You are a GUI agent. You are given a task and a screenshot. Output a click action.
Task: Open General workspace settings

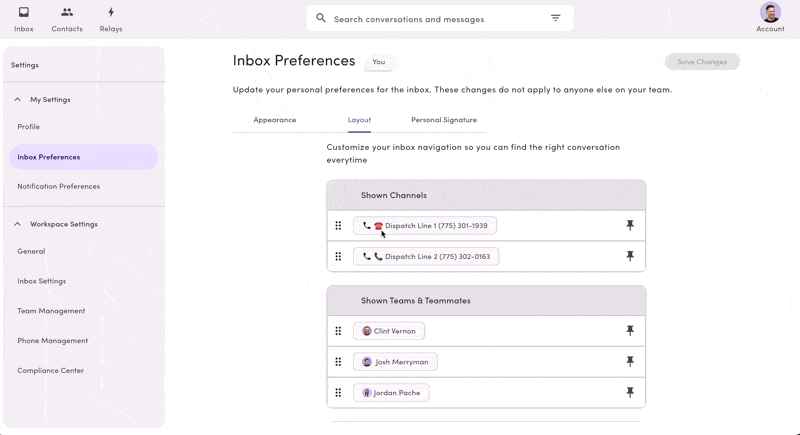click(31, 251)
